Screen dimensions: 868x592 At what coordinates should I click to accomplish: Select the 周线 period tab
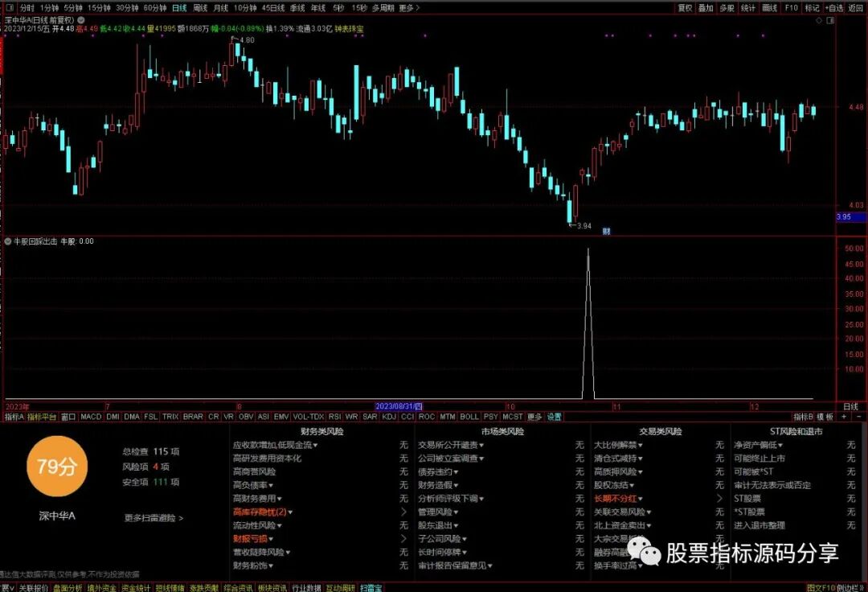(200, 8)
